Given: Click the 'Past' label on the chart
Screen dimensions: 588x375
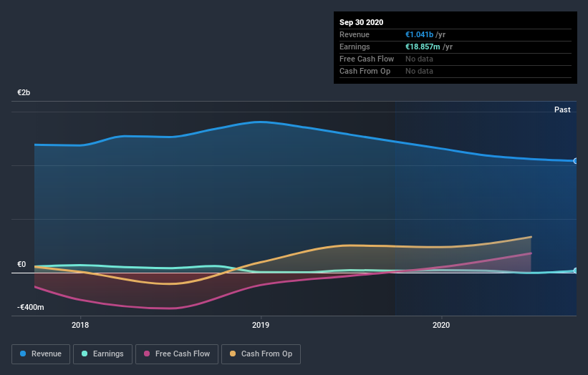Looking at the screenshot, I should point(562,109).
